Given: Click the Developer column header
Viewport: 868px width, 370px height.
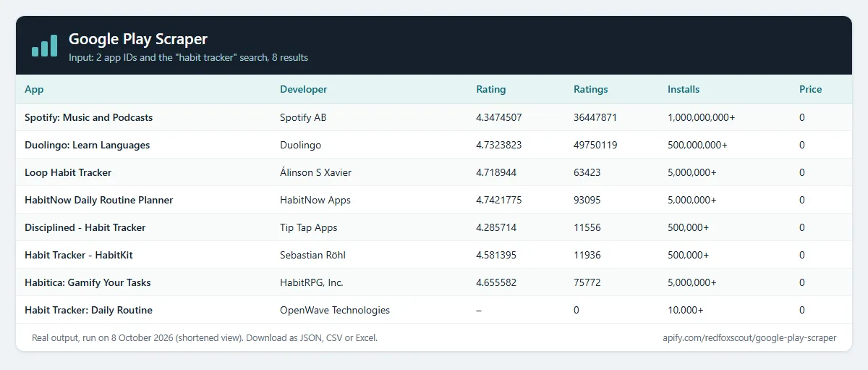Looking at the screenshot, I should pos(304,90).
